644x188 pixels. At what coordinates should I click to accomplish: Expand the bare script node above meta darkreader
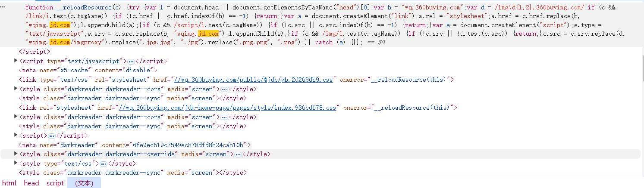point(16,136)
